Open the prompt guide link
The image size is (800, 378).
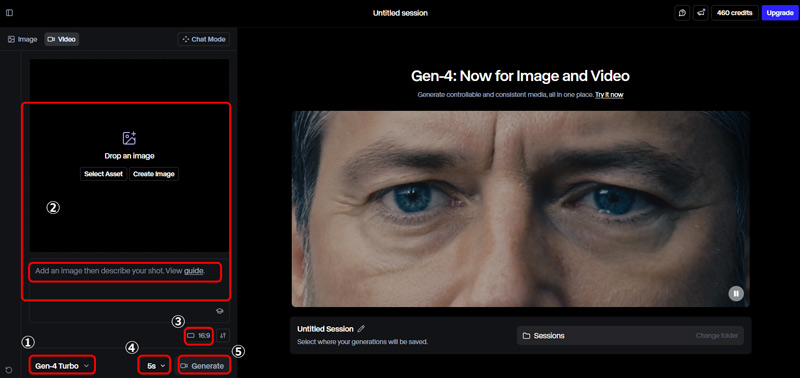[193, 271]
